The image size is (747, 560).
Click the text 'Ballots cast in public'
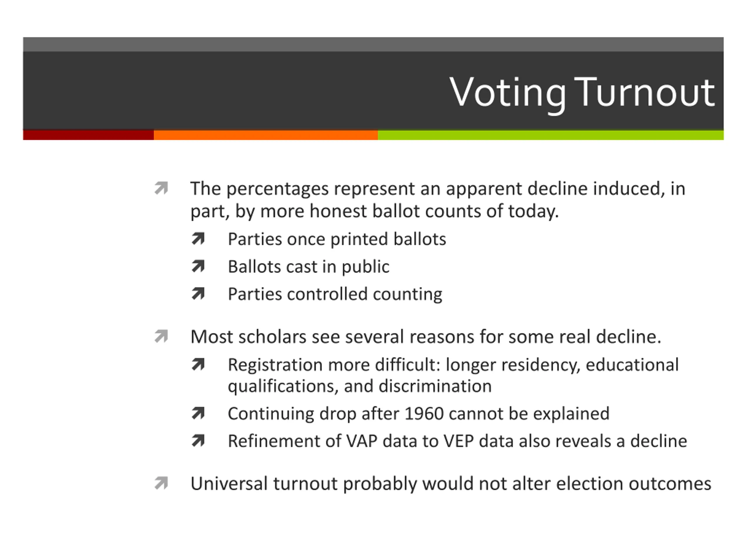(x=309, y=267)
